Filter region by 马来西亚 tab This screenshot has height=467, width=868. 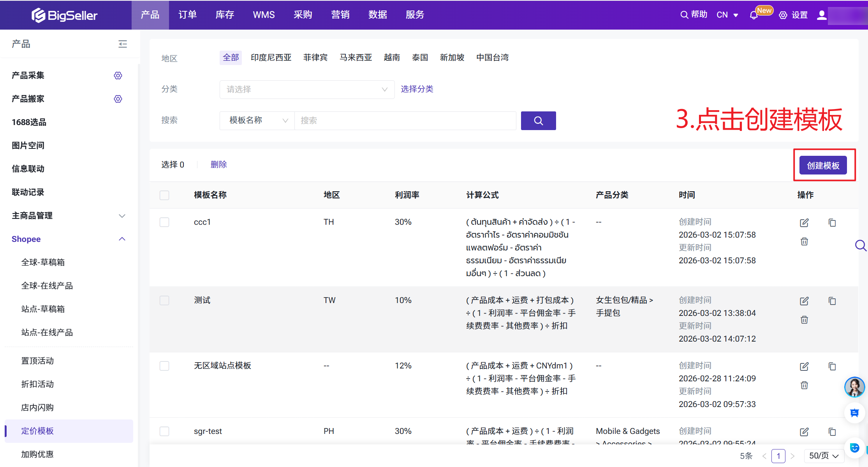point(356,58)
